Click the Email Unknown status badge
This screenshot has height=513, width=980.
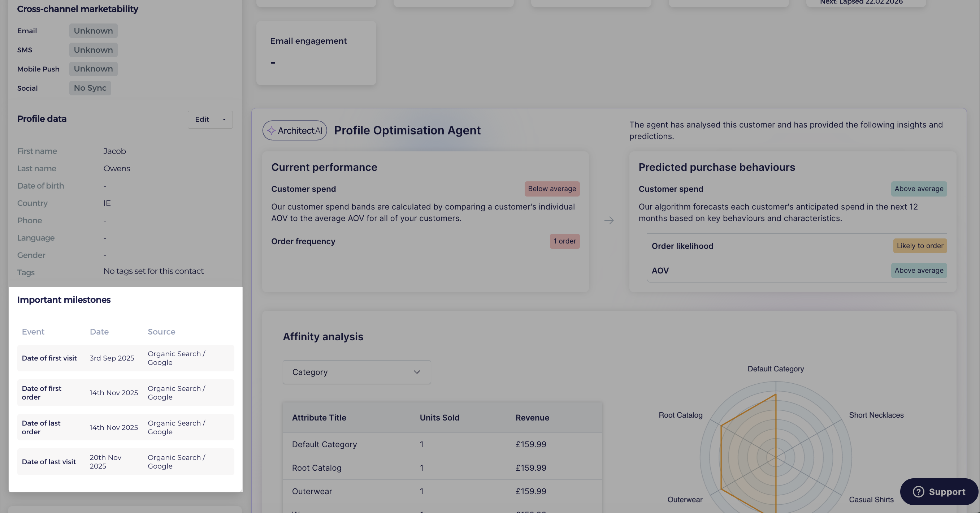coord(93,31)
